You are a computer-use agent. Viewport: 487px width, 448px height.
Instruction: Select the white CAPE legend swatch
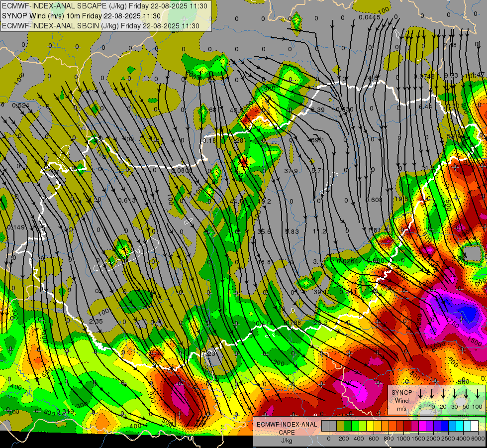475,426
